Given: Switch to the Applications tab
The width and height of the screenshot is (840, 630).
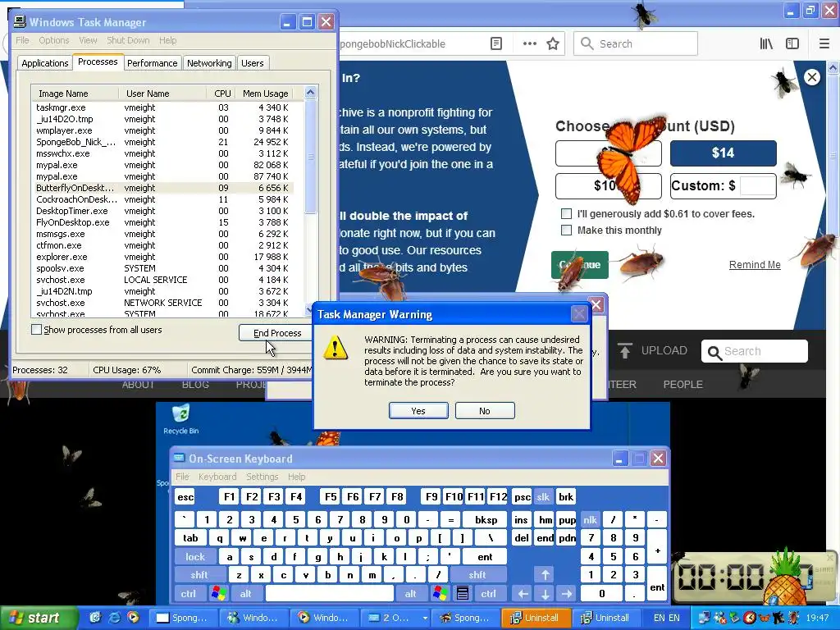Looking at the screenshot, I should tap(45, 63).
